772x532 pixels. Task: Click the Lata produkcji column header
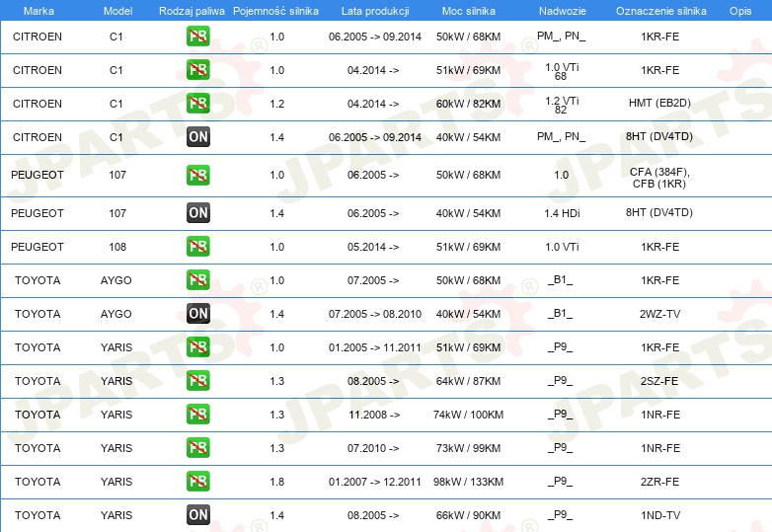coord(375,11)
